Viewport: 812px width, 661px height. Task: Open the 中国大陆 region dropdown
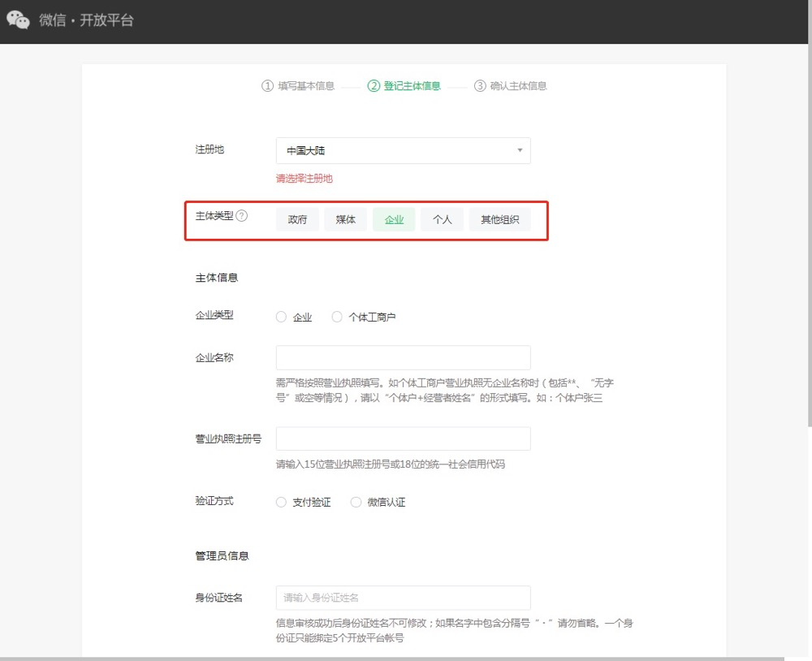pyautogui.click(x=404, y=150)
